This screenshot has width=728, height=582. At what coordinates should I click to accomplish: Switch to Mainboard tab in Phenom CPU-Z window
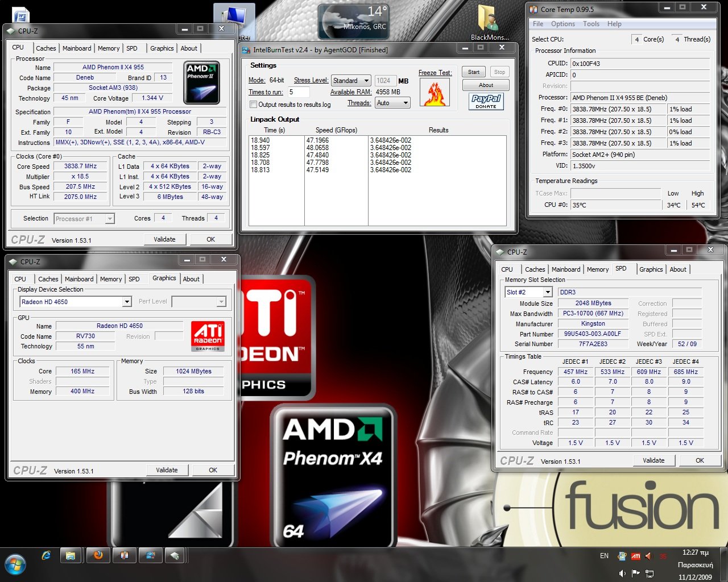click(77, 48)
